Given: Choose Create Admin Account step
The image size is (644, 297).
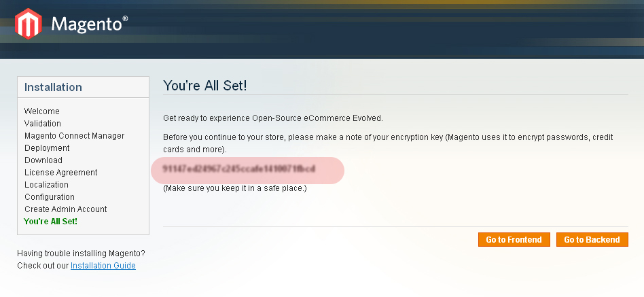Looking at the screenshot, I should point(66,209).
